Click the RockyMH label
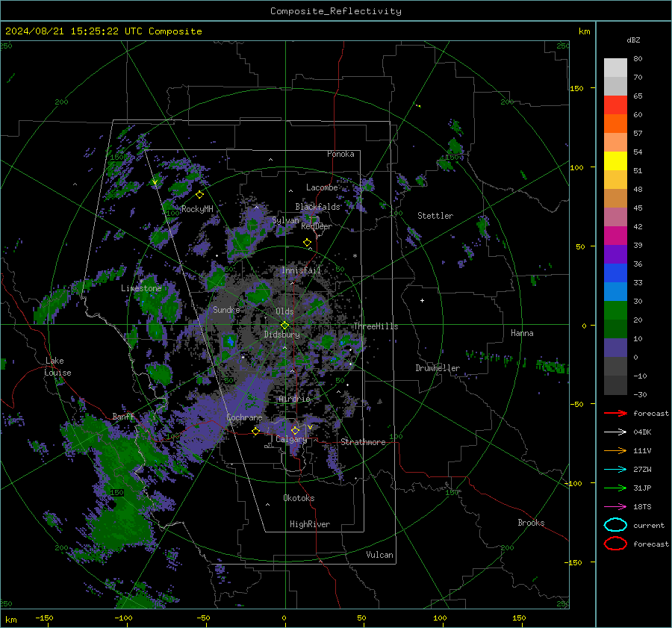Screen dimensions: 672x628 197,209
